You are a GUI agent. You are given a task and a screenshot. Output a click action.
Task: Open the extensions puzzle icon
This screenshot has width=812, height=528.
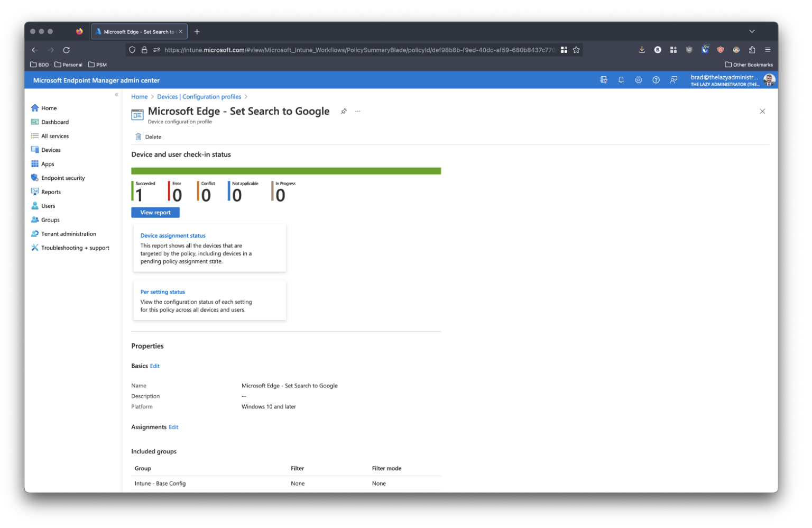752,50
